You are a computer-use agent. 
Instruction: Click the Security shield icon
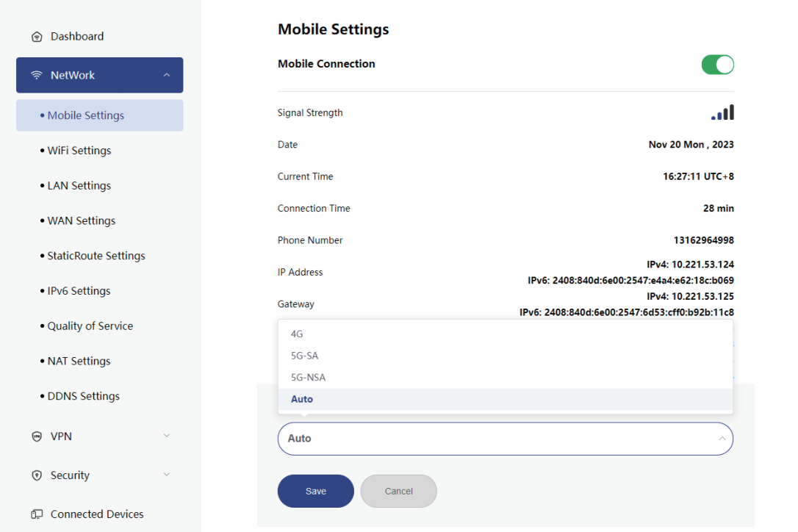(x=37, y=475)
